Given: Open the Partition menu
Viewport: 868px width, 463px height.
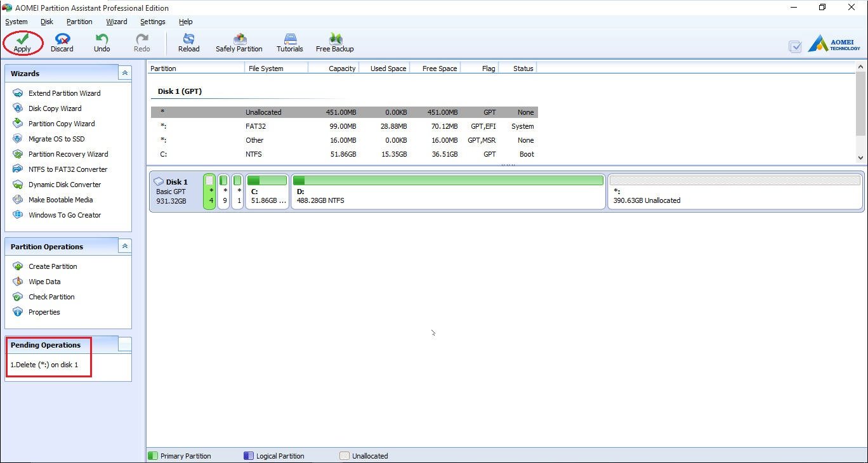Looking at the screenshot, I should [79, 22].
